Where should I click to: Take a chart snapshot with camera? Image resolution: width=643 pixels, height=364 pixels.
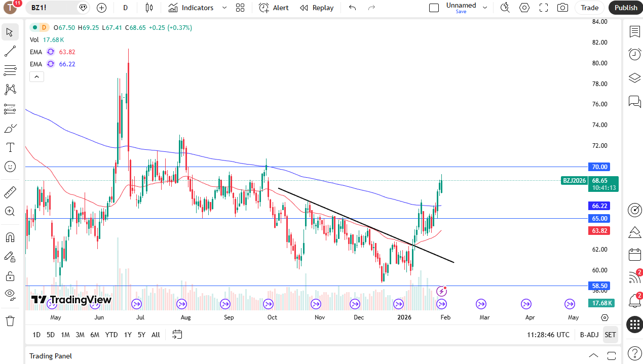pos(562,8)
